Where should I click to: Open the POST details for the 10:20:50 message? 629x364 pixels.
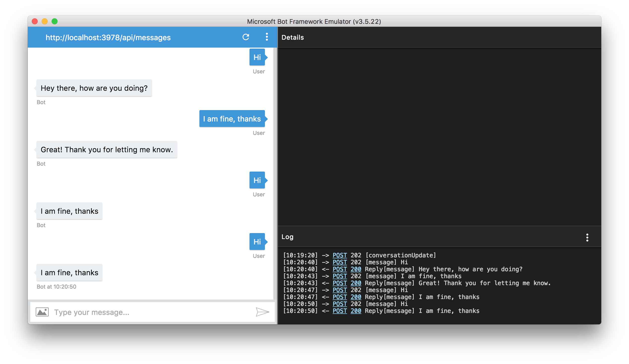(x=340, y=304)
